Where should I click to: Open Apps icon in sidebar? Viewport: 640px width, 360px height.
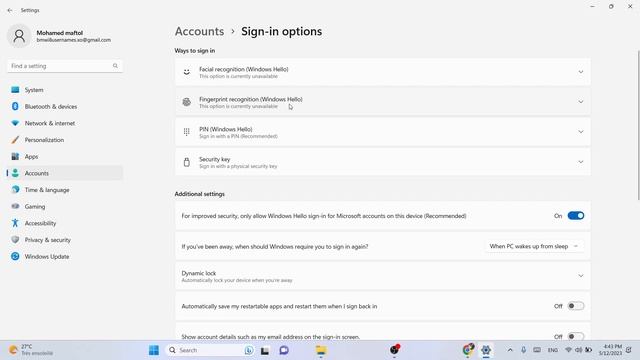click(15, 157)
